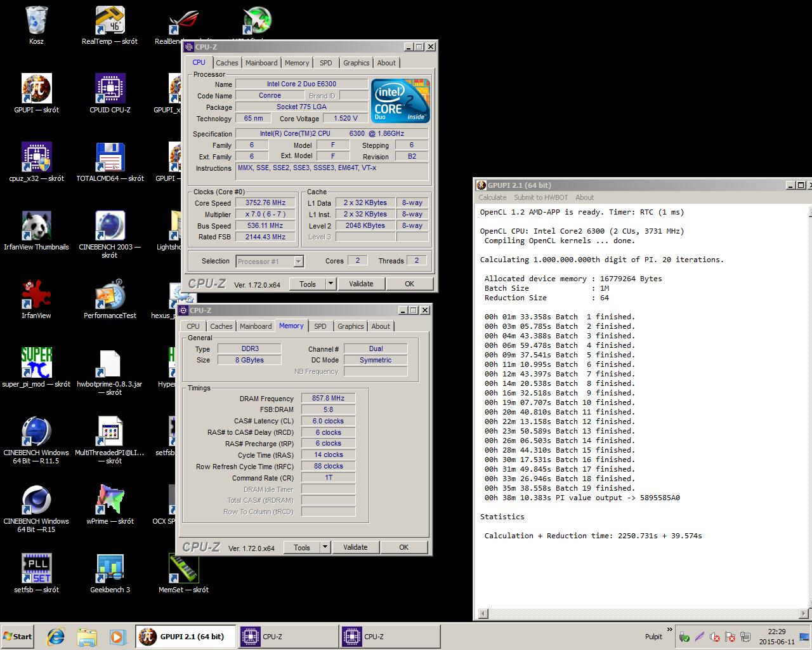Expand Processor #1 selection dropdown
Image resolution: width=812 pixels, height=650 pixels.
point(298,261)
